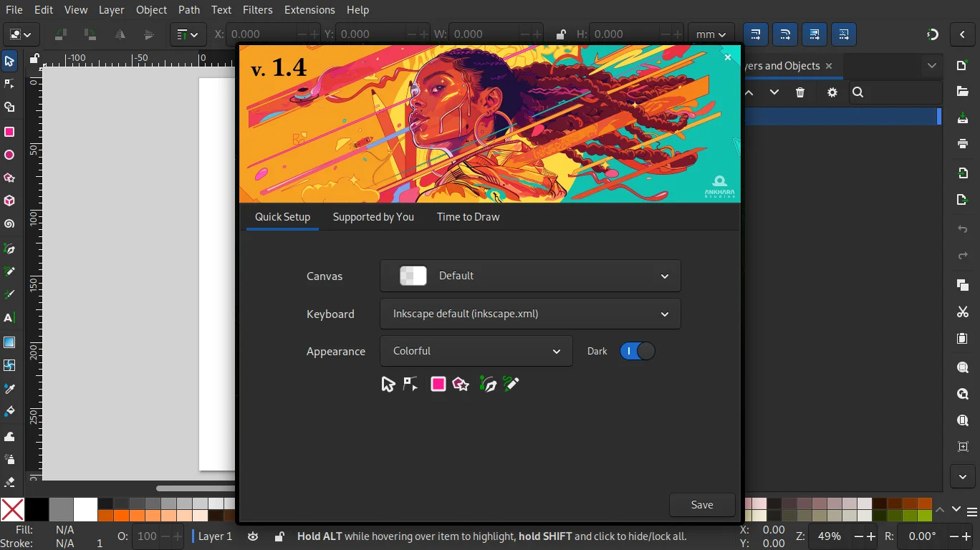The height and width of the screenshot is (550, 980).
Task: Open the Filters menu
Action: [x=257, y=9]
